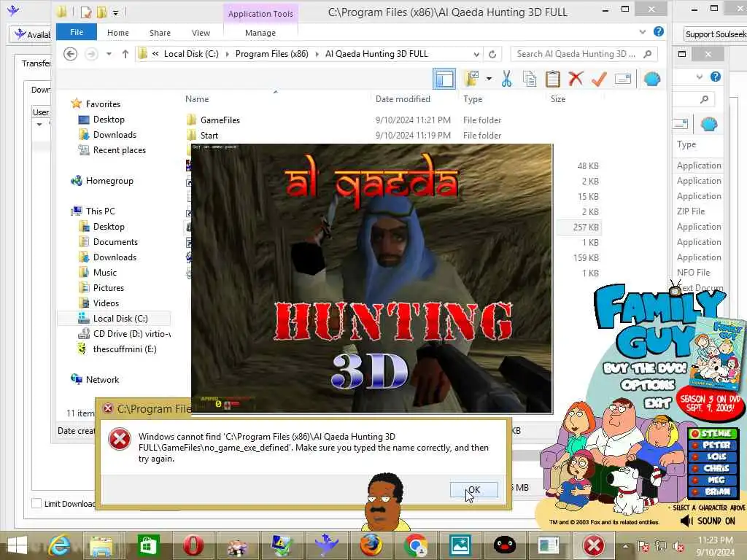This screenshot has height=560, width=747.
Task: Click the search magnifier in front Explorer
Action: pyautogui.click(x=647, y=54)
